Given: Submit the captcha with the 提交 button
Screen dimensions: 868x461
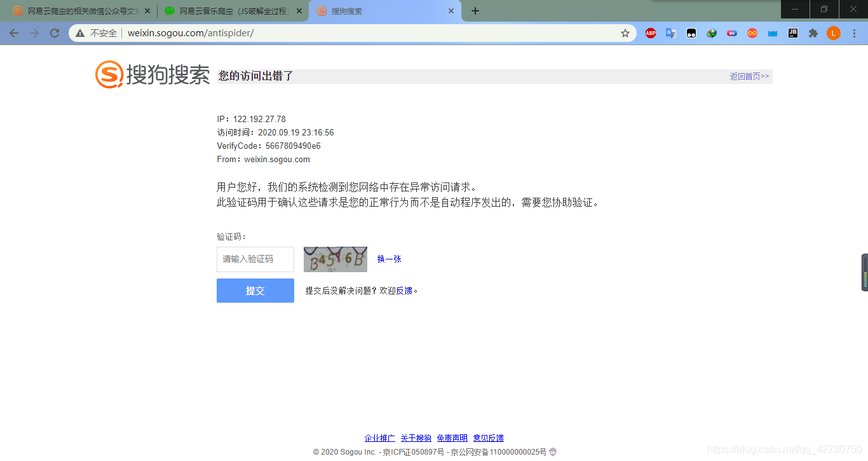Looking at the screenshot, I should click(255, 291).
